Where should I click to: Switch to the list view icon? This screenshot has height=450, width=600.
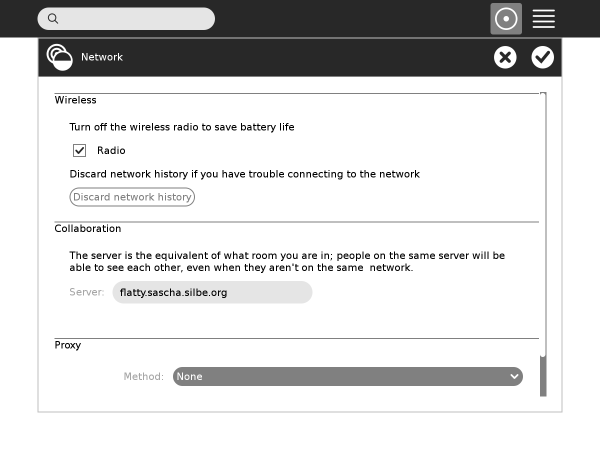(x=544, y=19)
